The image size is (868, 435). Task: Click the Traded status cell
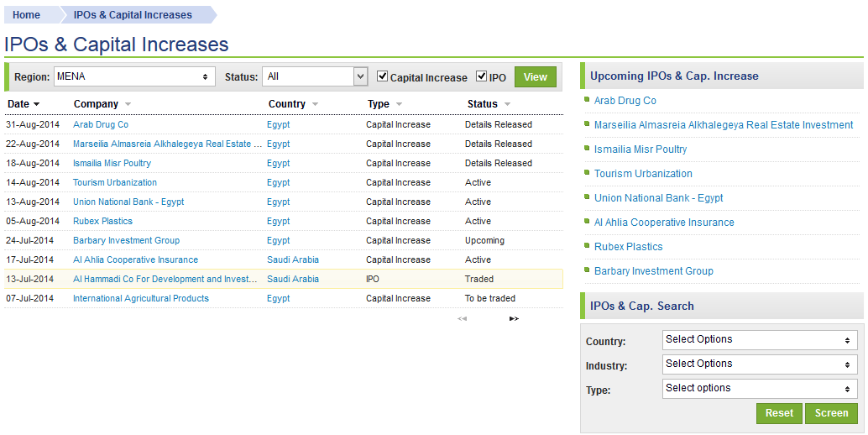pyautogui.click(x=479, y=280)
